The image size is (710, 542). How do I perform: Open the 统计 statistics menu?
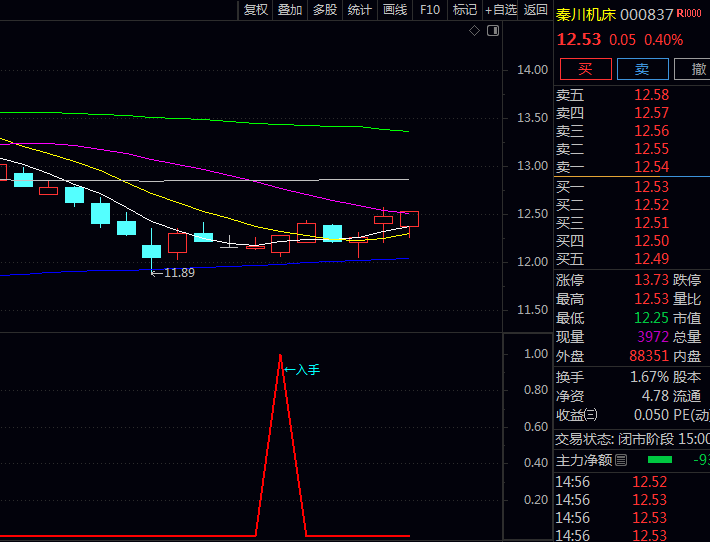pos(360,10)
